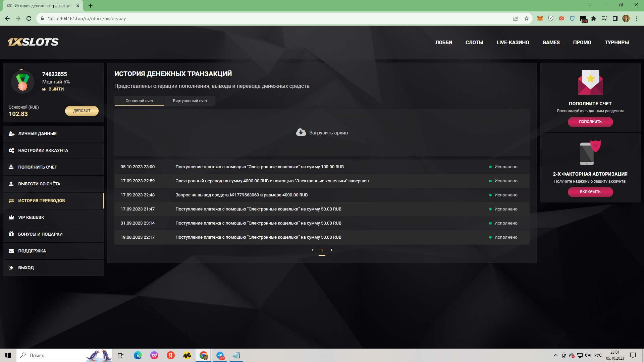Open the Chrome three-dot menu
The height and width of the screenshot is (362, 644).
click(637, 18)
